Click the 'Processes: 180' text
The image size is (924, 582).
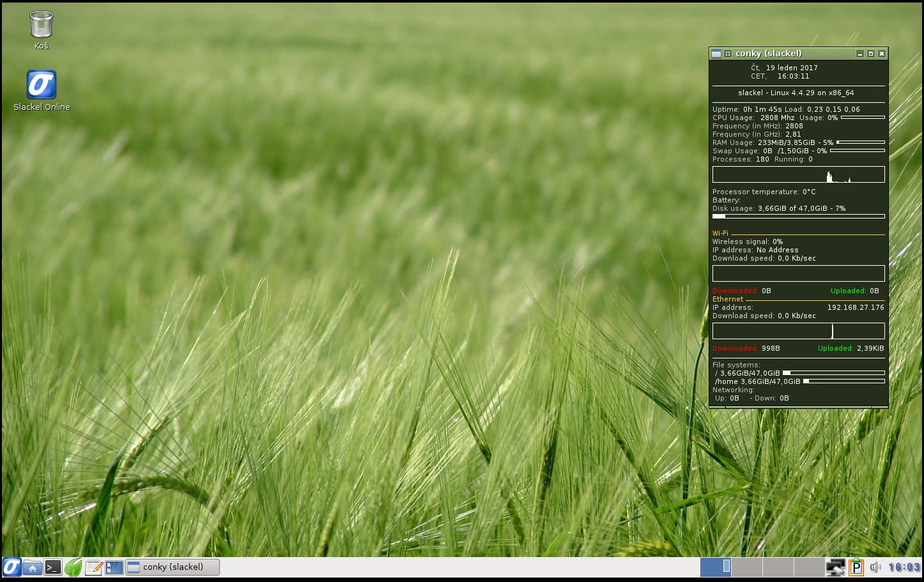coord(741,159)
